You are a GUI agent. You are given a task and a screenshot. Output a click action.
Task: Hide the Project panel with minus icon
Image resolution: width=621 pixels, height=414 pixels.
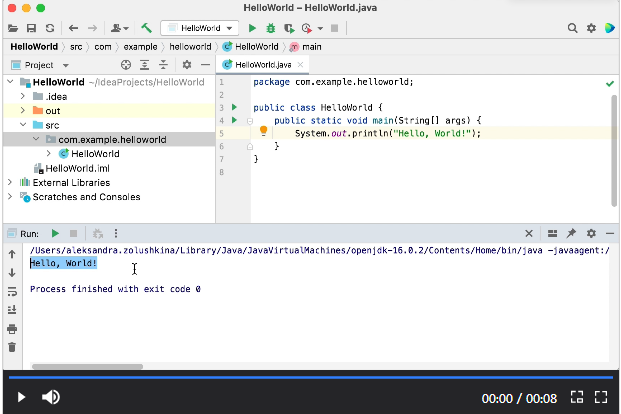tap(206, 65)
